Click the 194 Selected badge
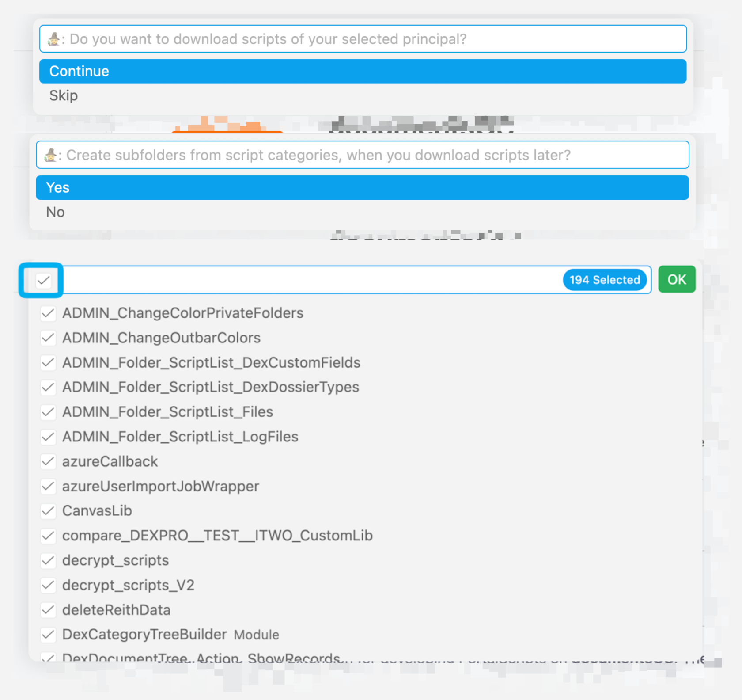Screen dimensions: 742x700 click(x=604, y=280)
